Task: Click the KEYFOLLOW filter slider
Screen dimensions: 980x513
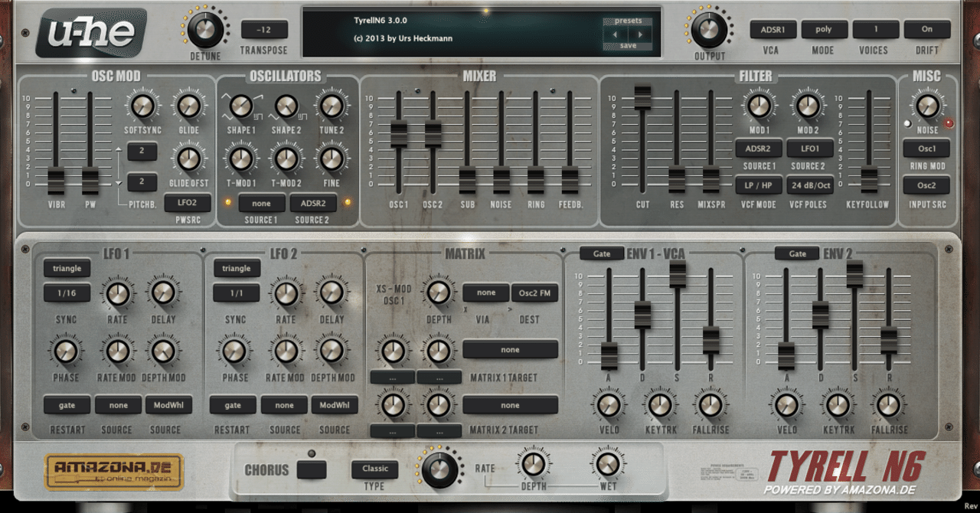Action: [869, 180]
